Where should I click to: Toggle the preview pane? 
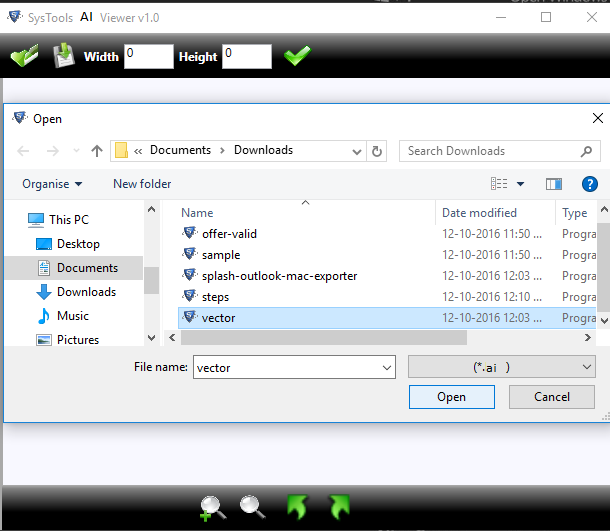pyautogui.click(x=554, y=184)
